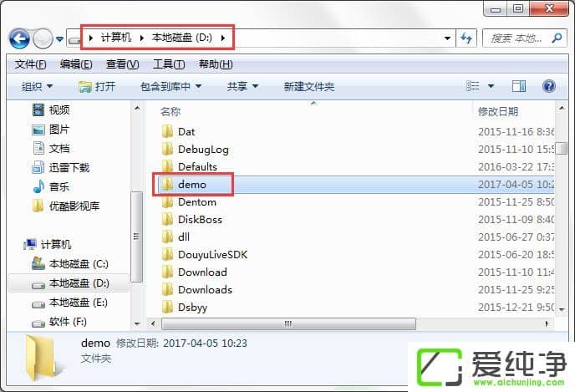The image size is (575, 392).
Task: Click the 新建文件夹 button
Action: point(309,87)
